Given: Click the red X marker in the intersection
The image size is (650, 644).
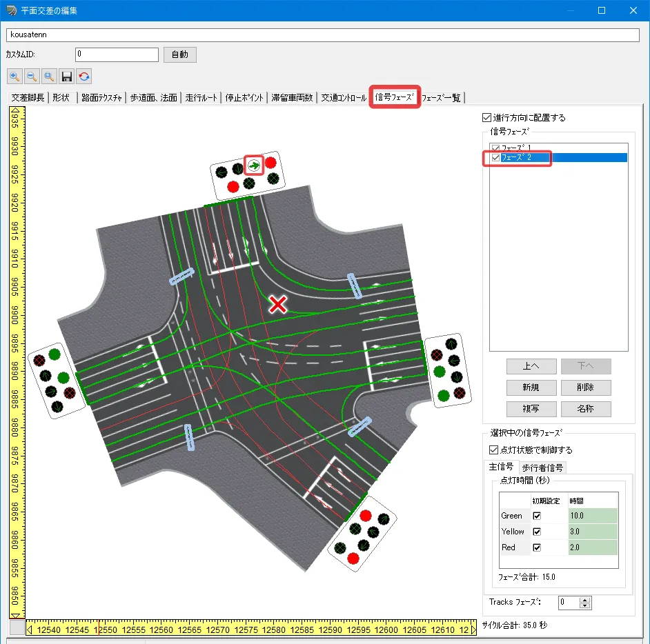Looking at the screenshot, I should tap(278, 304).
